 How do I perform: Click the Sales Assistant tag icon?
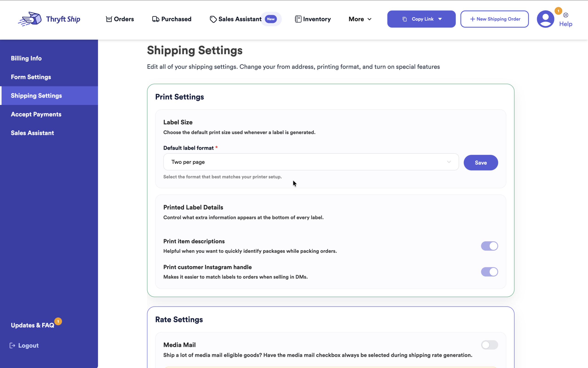click(213, 19)
